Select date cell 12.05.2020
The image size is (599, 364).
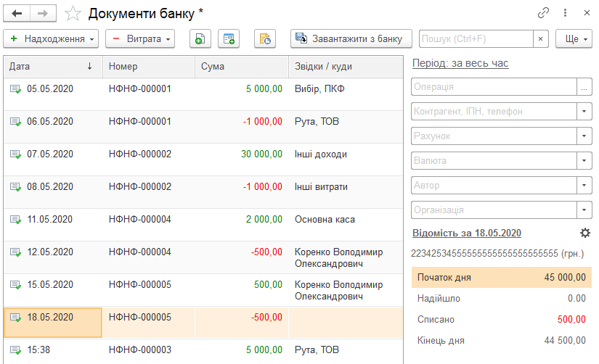[53, 257]
